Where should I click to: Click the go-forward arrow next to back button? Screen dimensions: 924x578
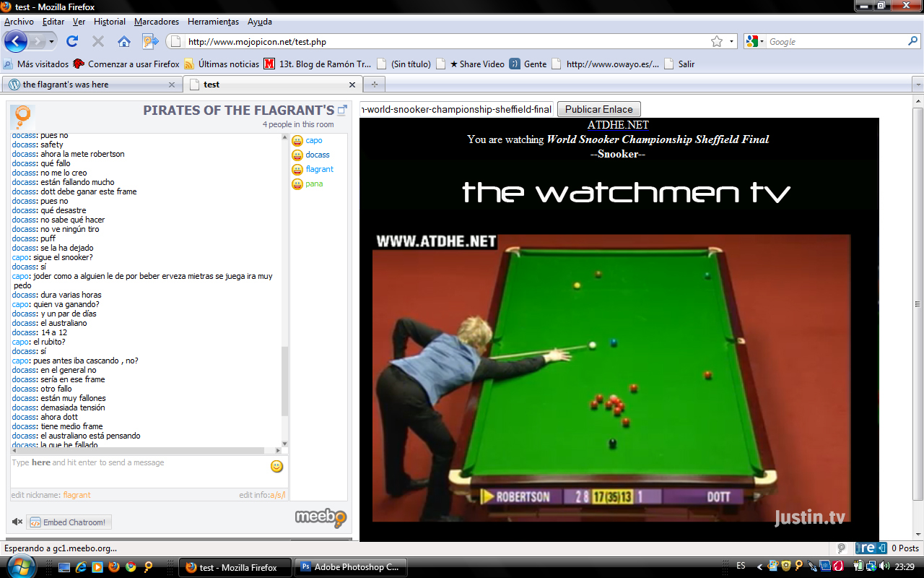point(38,42)
